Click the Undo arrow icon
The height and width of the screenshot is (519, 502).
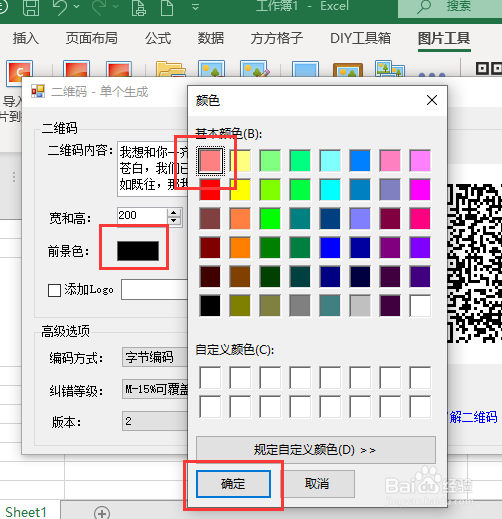pos(61,7)
